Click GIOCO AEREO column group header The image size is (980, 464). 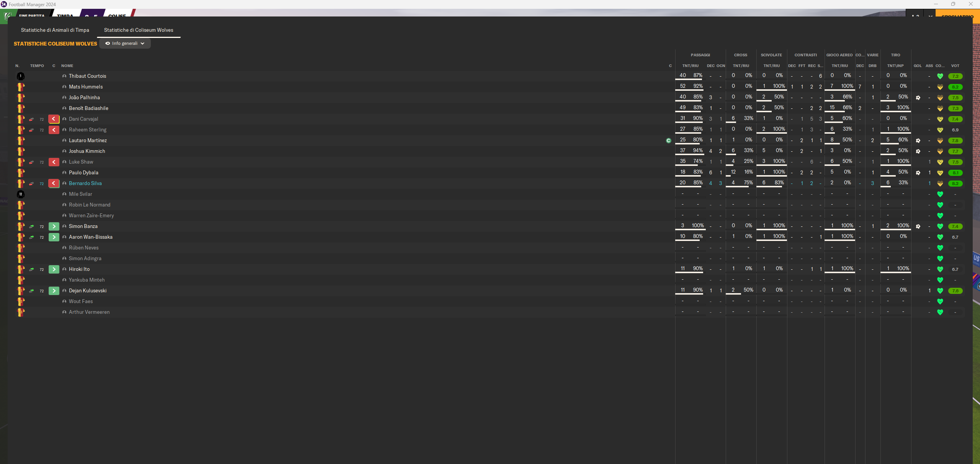coord(839,55)
